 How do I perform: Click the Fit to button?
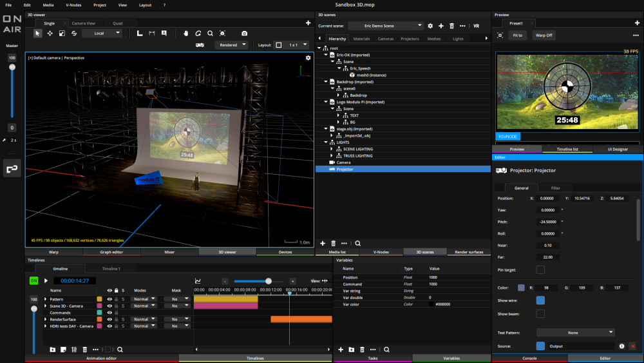tap(517, 35)
